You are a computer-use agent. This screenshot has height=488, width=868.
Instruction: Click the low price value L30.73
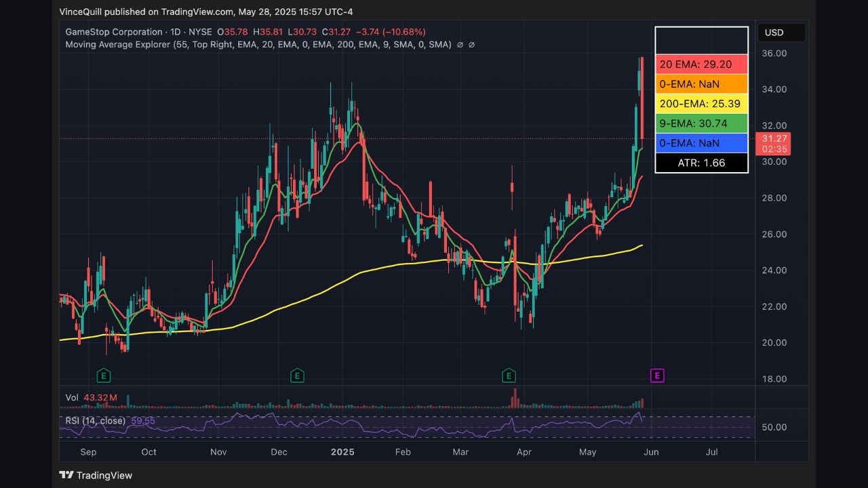coord(302,32)
